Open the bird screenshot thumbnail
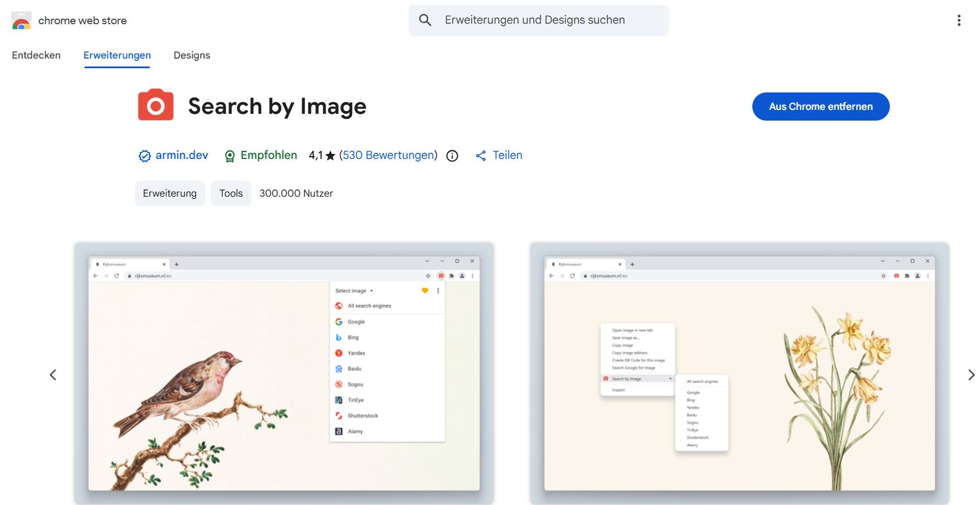This screenshot has width=980, height=505. [284, 373]
